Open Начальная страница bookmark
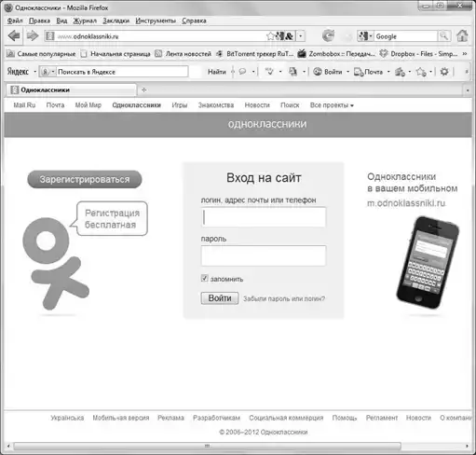This screenshot has width=476, height=455. coord(116,54)
